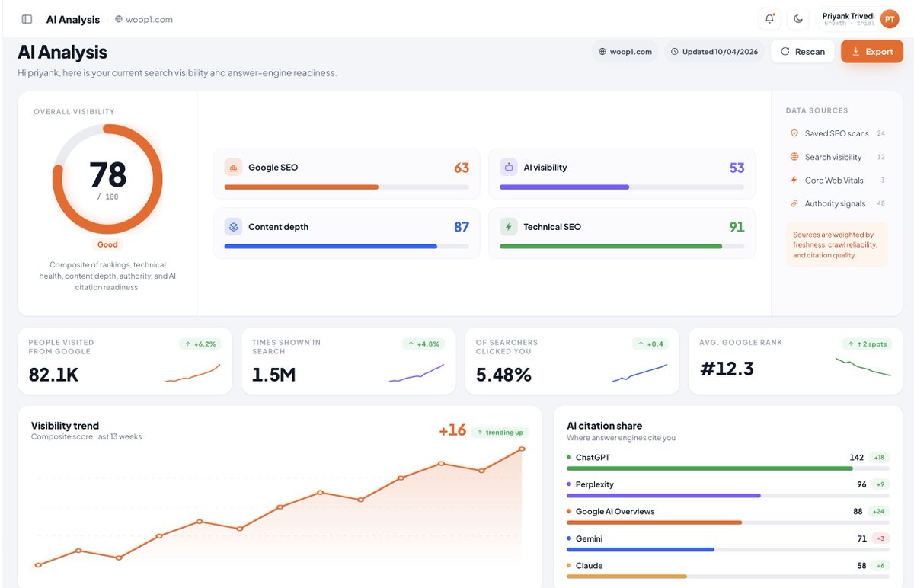Click the Claude citation bar

point(728,577)
